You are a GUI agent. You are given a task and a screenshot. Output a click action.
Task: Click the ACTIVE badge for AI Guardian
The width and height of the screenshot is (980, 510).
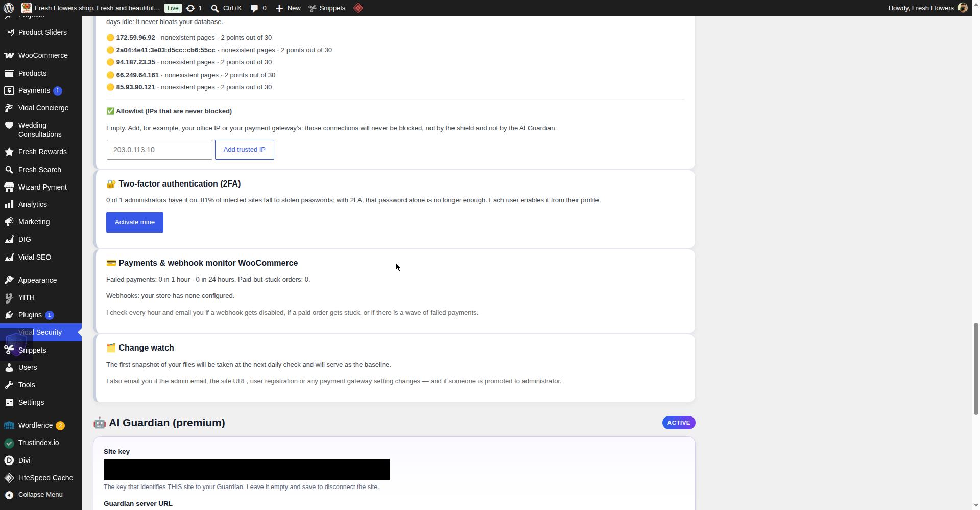click(679, 423)
